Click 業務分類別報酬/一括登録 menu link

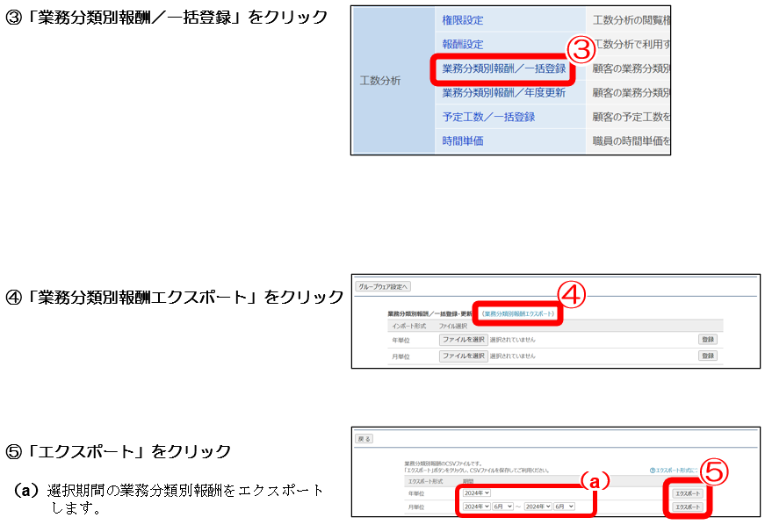pyautogui.click(x=503, y=68)
